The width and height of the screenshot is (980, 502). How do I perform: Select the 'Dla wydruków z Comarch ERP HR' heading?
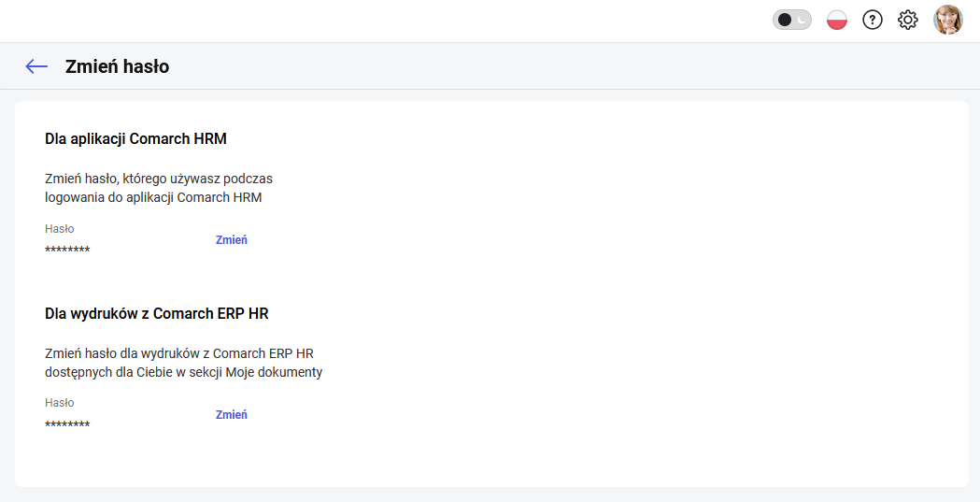tap(156, 314)
